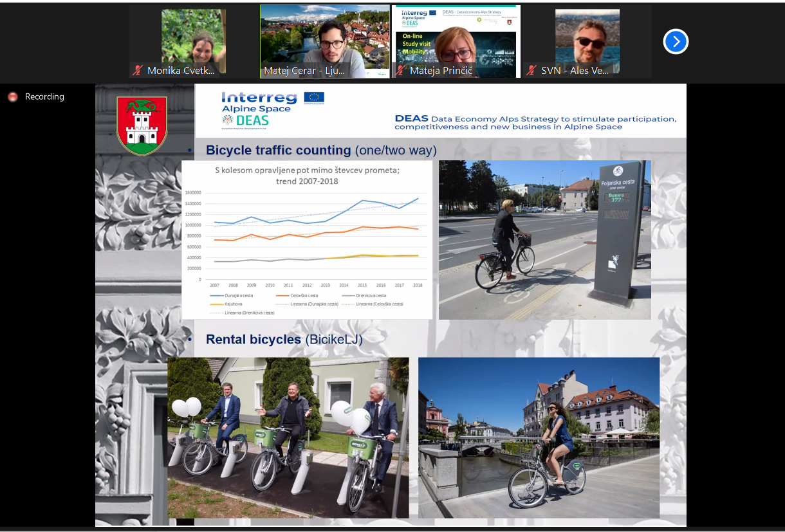Select Mateja Prinčič's video tile
This screenshot has height=532, width=785.
tap(456, 39)
